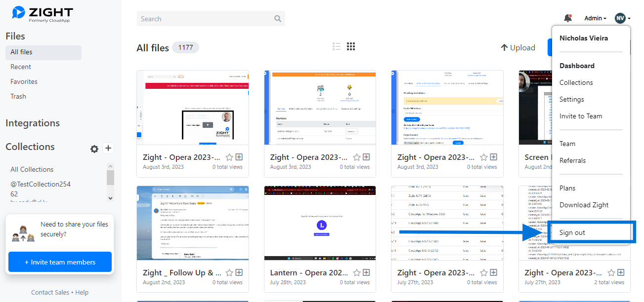Select All files in sidebar

[43, 52]
